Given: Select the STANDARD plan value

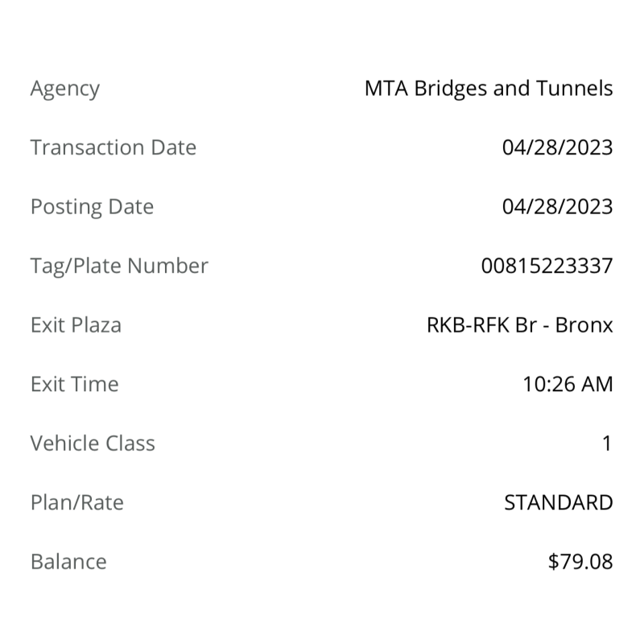Looking at the screenshot, I should (x=559, y=502).
